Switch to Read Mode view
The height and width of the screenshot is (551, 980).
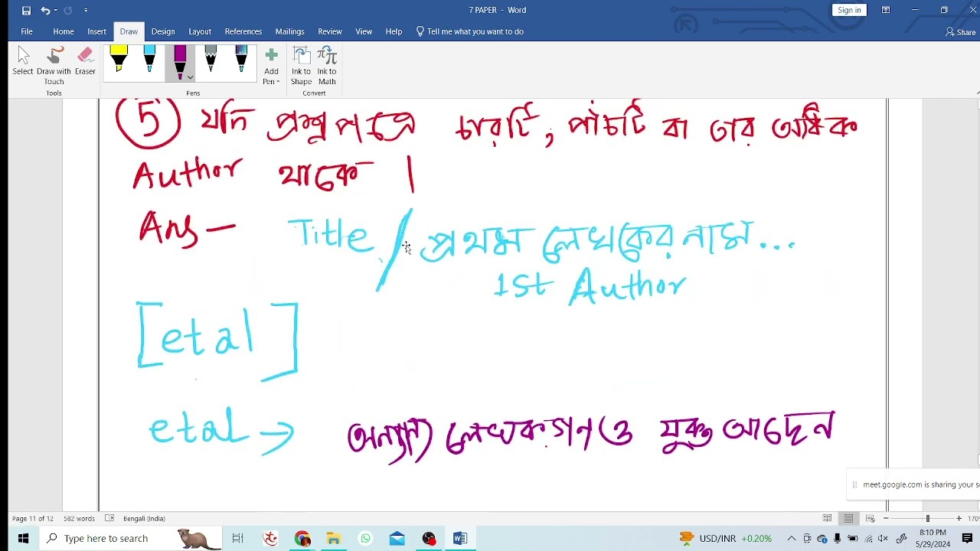(x=827, y=518)
